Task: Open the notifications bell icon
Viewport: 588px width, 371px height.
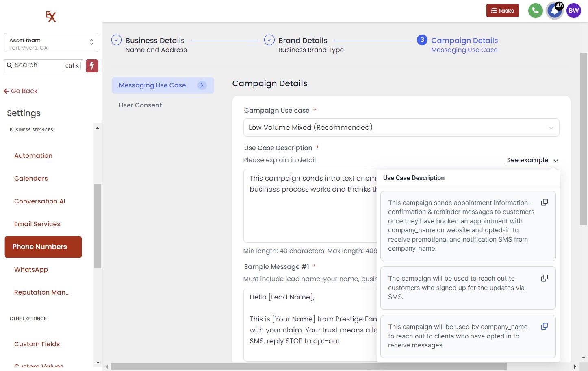Action: coord(554,11)
